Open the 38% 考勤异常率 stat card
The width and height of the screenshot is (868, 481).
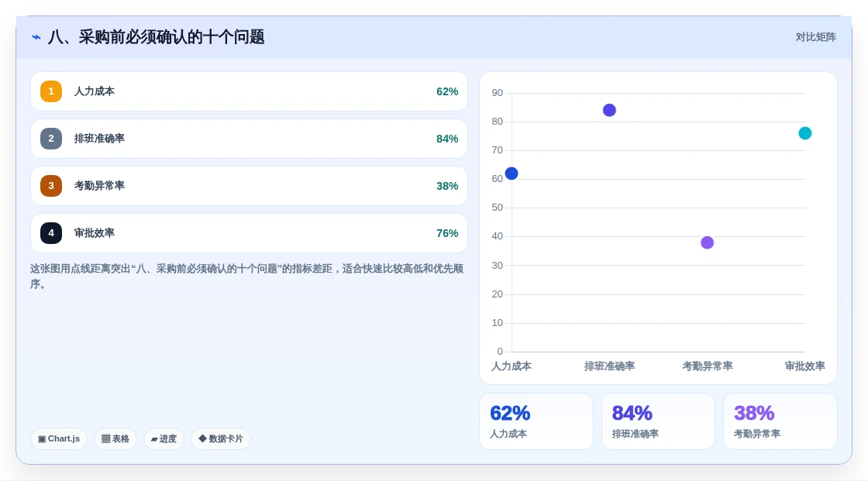point(780,422)
